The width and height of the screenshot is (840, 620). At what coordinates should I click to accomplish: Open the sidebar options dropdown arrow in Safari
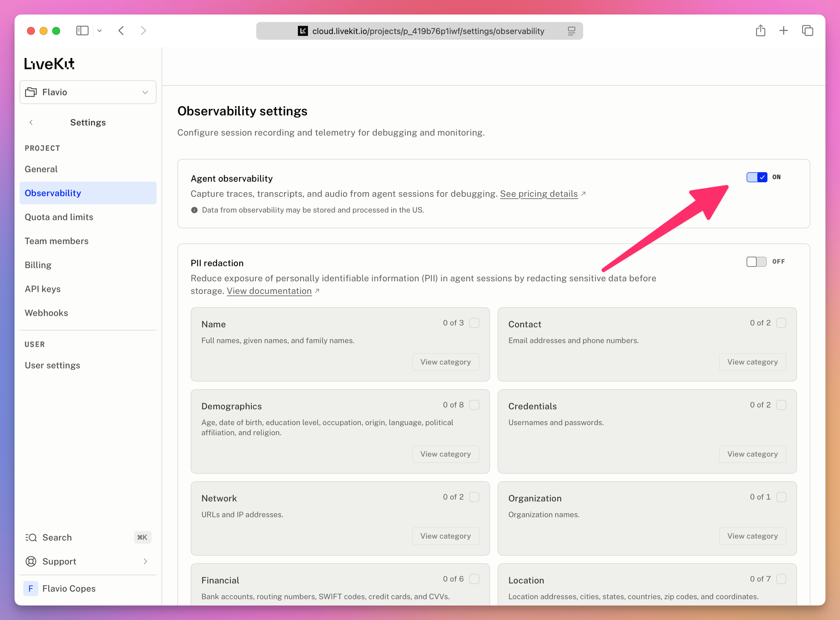click(100, 31)
